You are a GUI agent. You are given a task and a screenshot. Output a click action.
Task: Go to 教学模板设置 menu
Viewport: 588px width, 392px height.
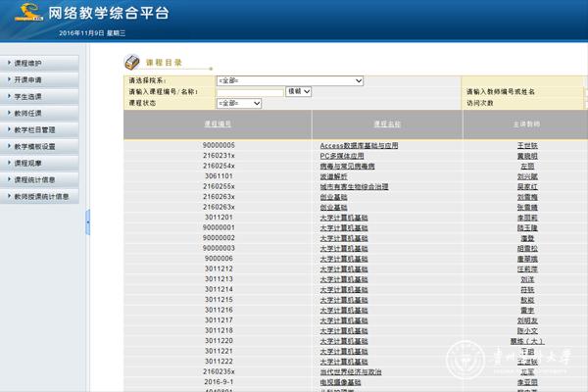[35, 146]
